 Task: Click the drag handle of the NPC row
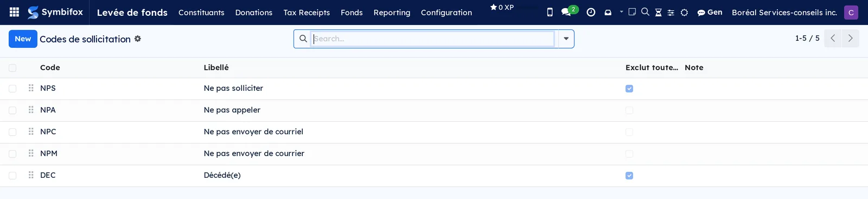pos(31,132)
